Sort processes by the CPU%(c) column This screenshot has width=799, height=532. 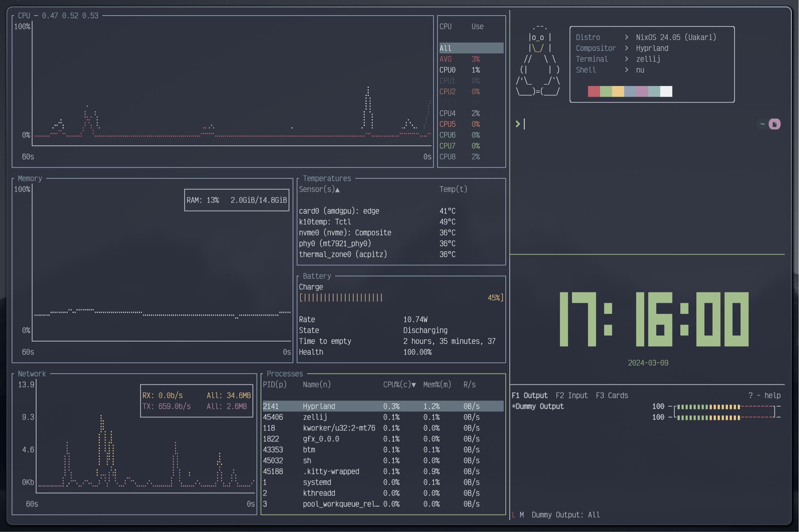pos(399,385)
